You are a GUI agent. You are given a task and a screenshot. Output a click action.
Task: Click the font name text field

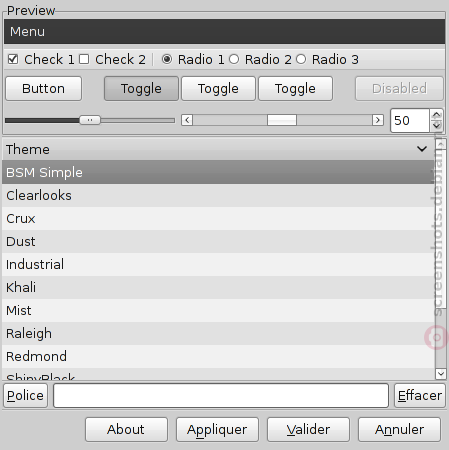click(221, 395)
